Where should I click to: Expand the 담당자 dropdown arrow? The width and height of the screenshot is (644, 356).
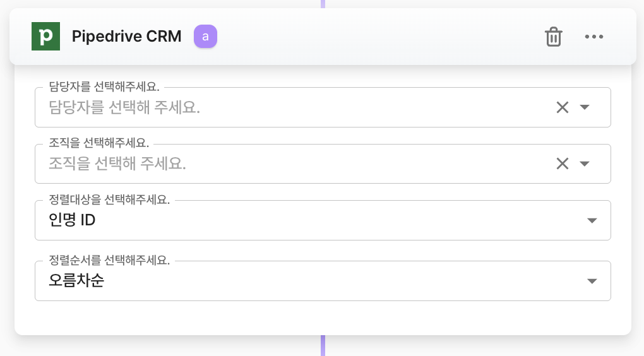coord(585,107)
